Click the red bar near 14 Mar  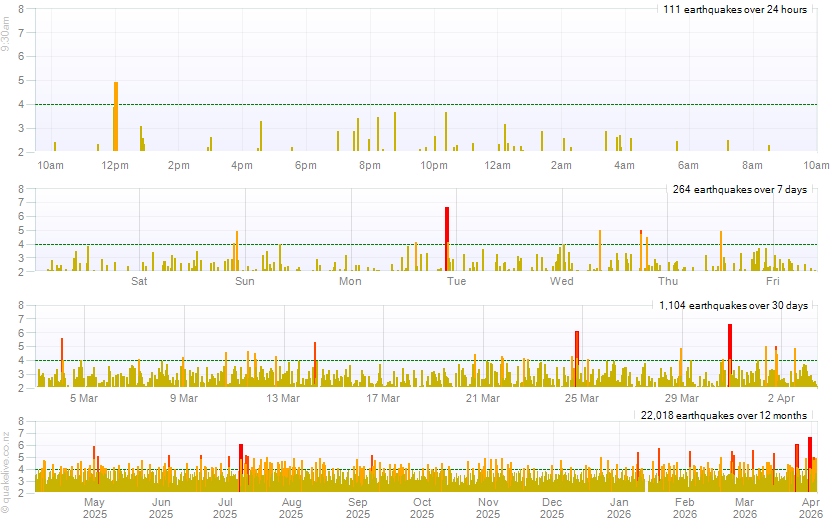[x=315, y=364]
